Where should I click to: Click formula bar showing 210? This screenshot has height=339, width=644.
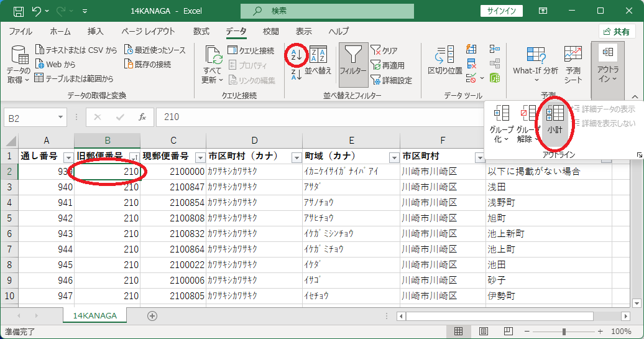point(320,118)
